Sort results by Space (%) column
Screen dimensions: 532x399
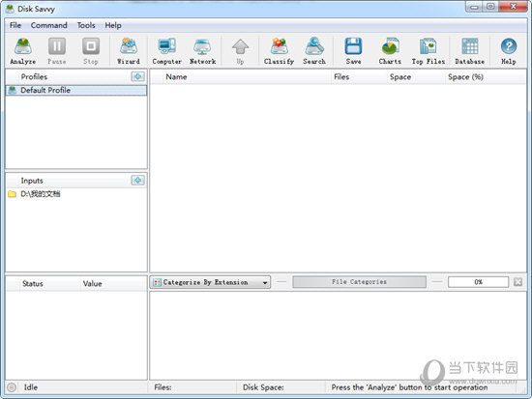pos(465,77)
